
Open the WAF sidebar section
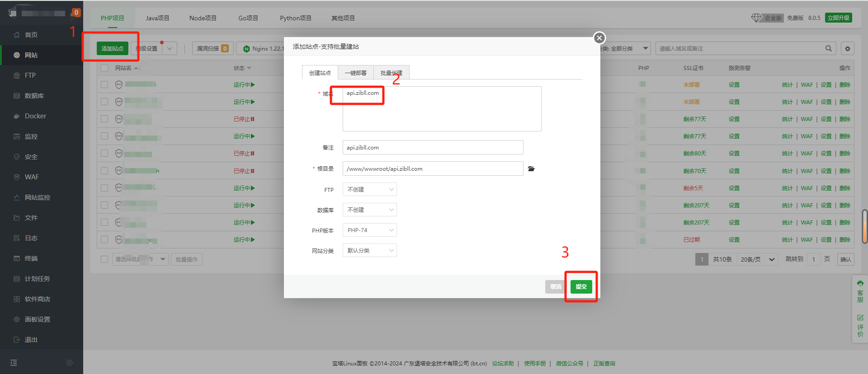32,177
